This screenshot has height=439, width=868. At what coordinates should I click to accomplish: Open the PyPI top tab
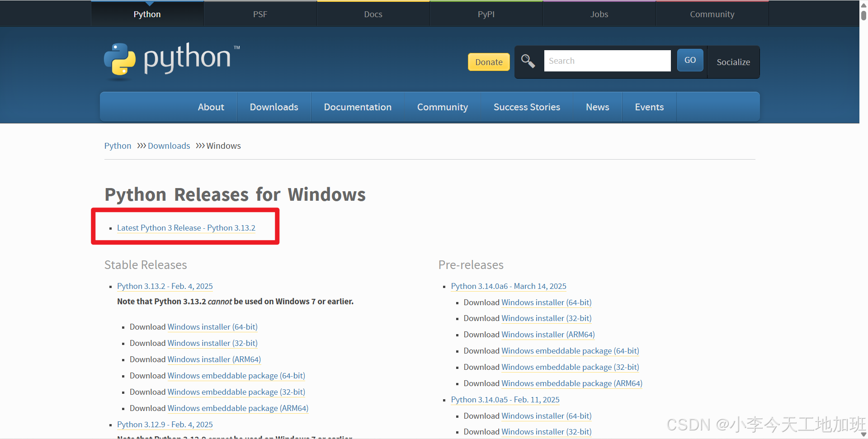(x=486, y=14)
